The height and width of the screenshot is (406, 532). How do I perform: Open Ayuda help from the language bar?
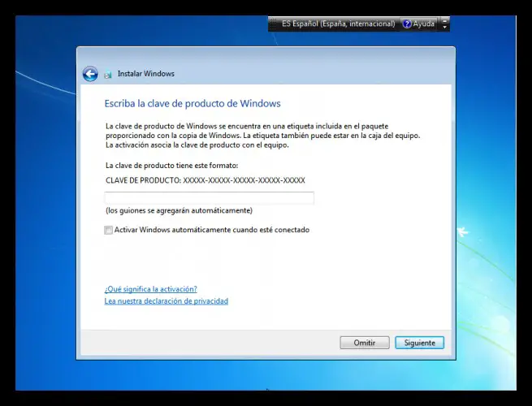click(x=418, y=24)
